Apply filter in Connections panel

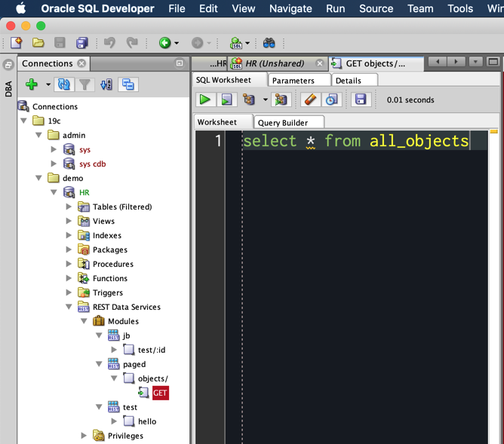click(85, 84)
